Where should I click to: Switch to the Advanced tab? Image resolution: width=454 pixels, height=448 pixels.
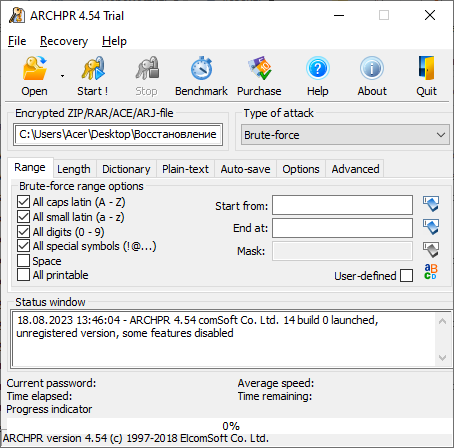[355, 169]
